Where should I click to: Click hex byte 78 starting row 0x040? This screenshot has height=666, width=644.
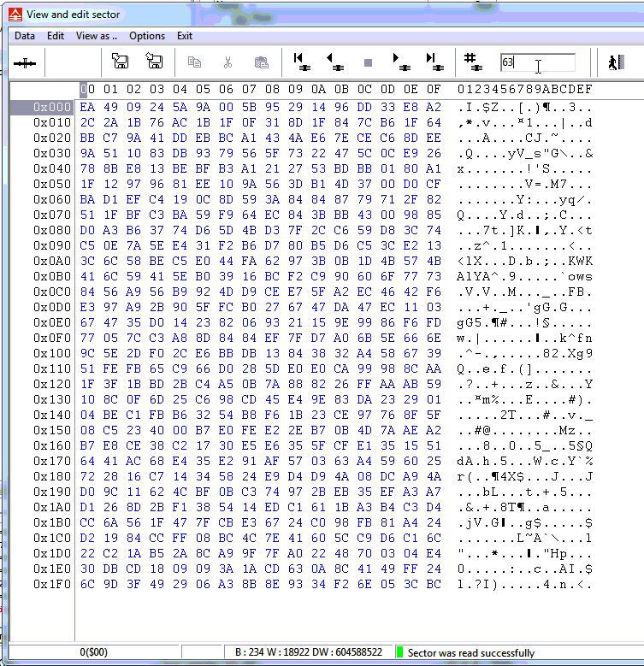tap(87, 168)
